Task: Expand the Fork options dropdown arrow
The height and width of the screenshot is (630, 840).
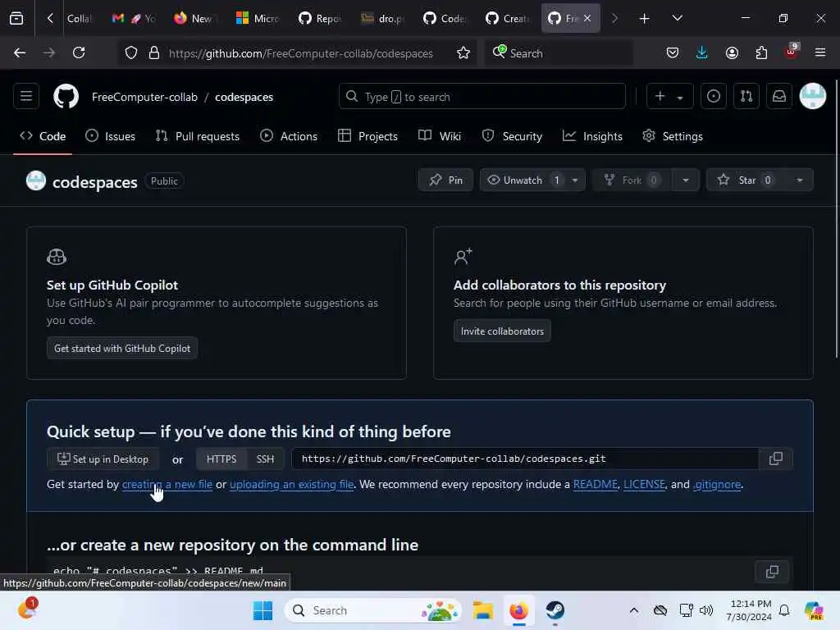Action: point(685,180)
